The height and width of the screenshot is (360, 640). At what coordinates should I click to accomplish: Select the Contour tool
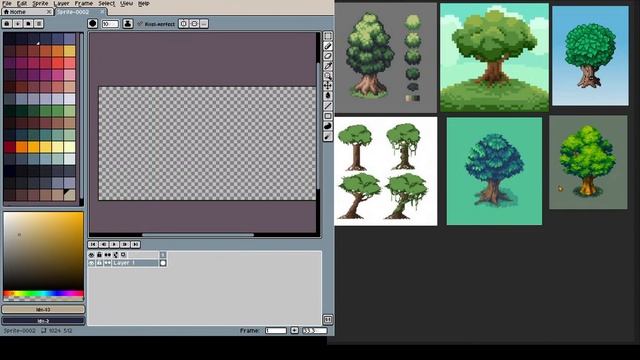(328, 126)
